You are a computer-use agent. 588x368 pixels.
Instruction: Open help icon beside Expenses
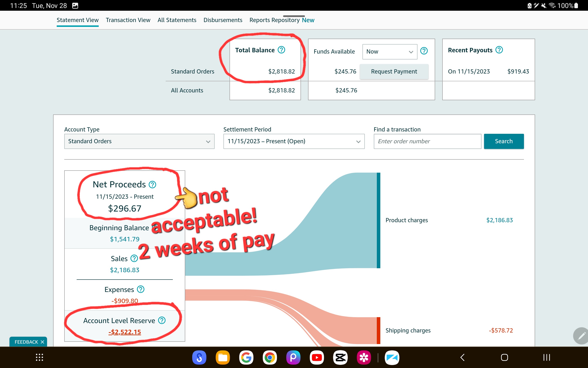click(141, 289)
